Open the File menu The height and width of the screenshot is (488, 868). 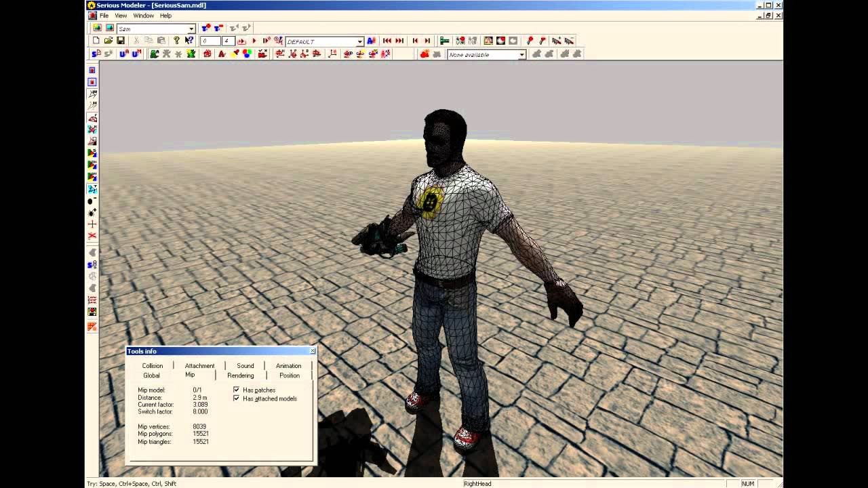(x=104, y=16)
